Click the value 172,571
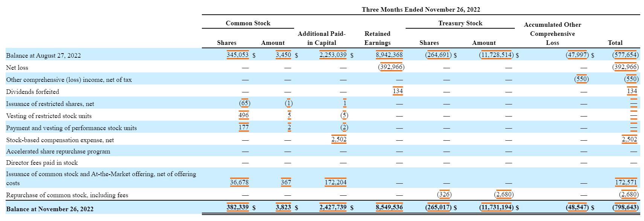 (626, 182)
